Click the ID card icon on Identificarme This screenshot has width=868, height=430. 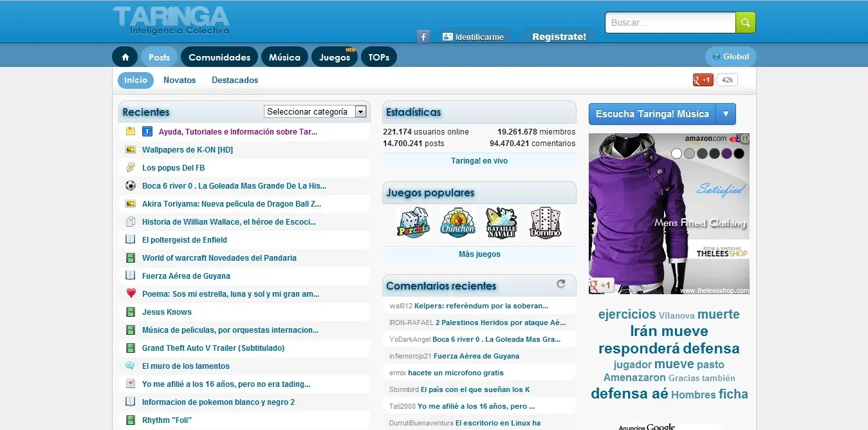[447, 37]
